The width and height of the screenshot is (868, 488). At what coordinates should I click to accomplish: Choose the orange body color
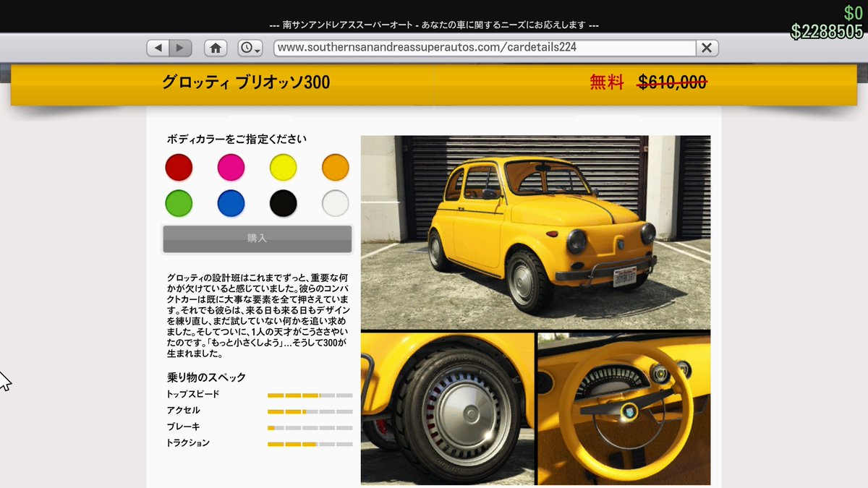[x=336, y=168]
